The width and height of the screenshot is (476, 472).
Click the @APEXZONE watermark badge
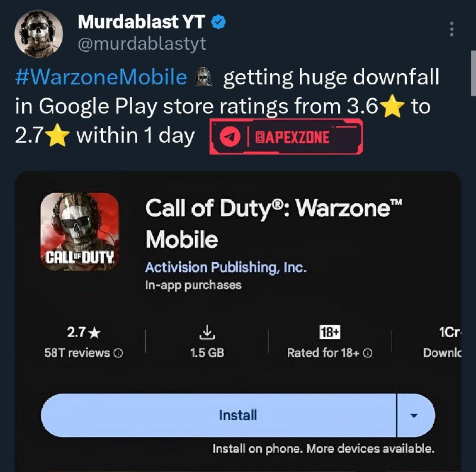286,137
